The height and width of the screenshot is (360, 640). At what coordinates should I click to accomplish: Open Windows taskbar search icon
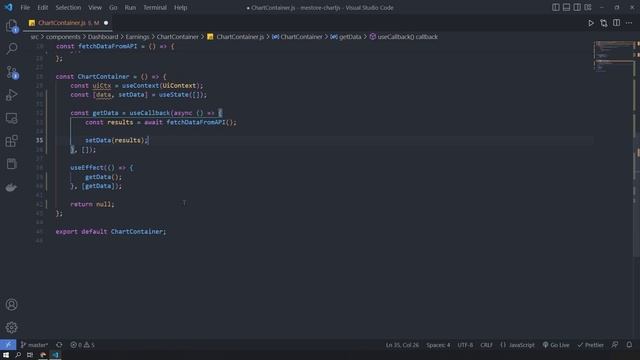18,355
